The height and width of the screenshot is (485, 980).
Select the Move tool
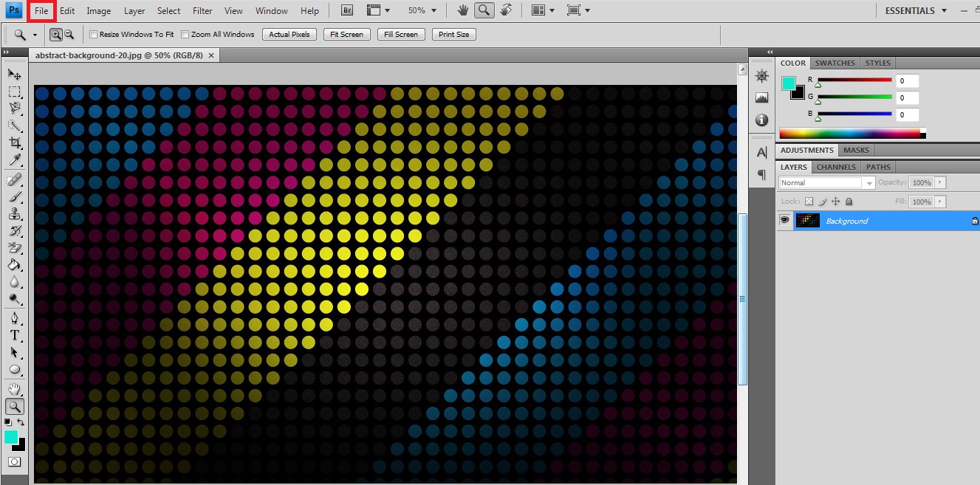(x=15, y=74)
